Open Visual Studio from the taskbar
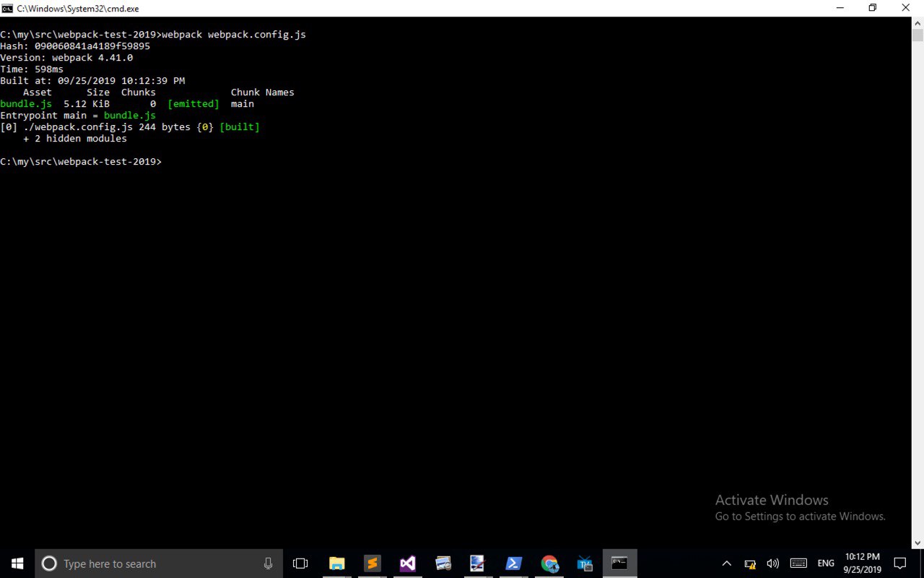The image size is (924, 578). click(x=407, y=564)
